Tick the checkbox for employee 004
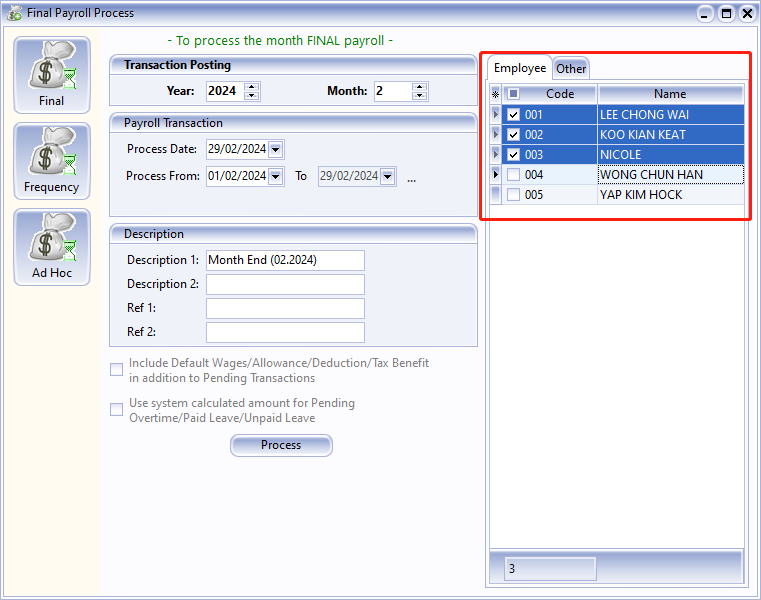761x600 pixels. coord(513,175)
